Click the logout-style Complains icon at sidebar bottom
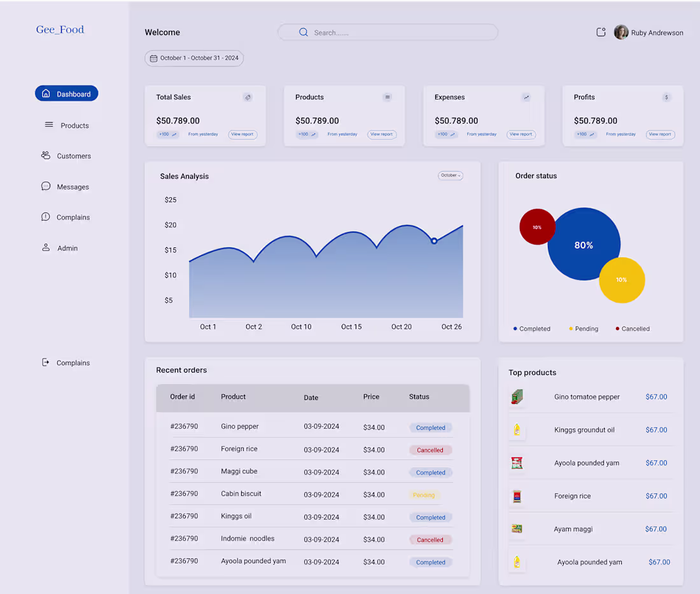The image size is (700, 594). pyautogui.click(x=45, y=362)
